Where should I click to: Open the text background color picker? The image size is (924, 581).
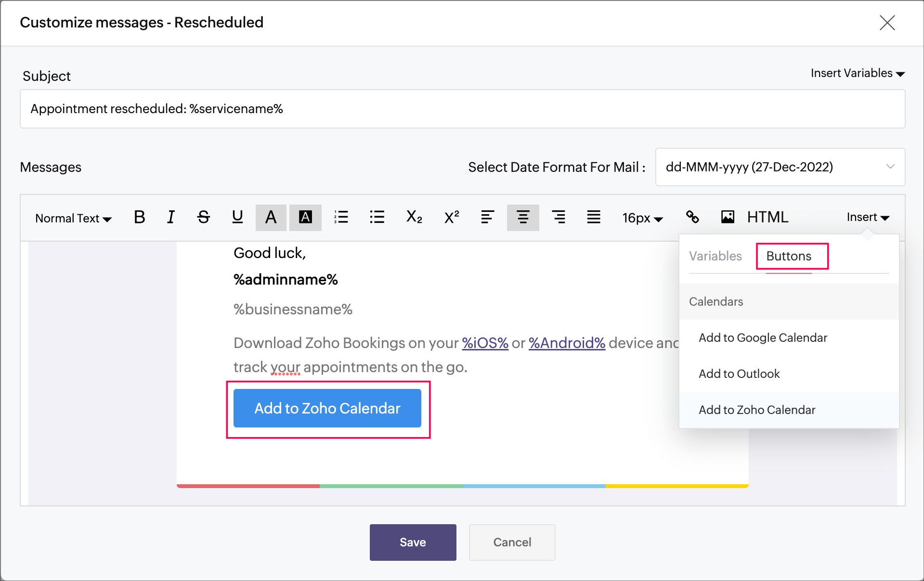tap(305, 218)
